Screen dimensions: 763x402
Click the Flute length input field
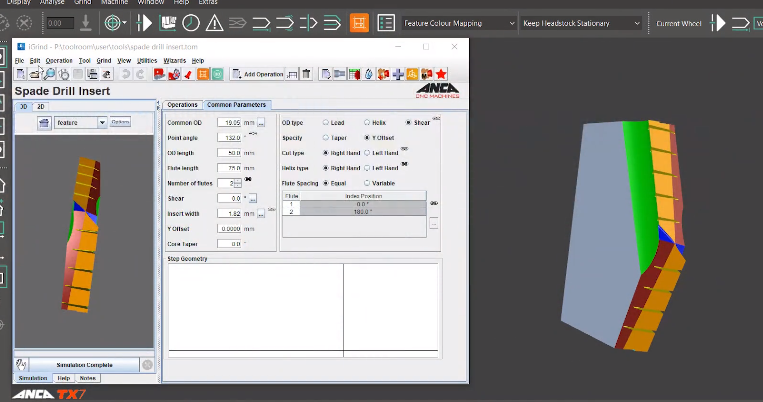(229, 168)
